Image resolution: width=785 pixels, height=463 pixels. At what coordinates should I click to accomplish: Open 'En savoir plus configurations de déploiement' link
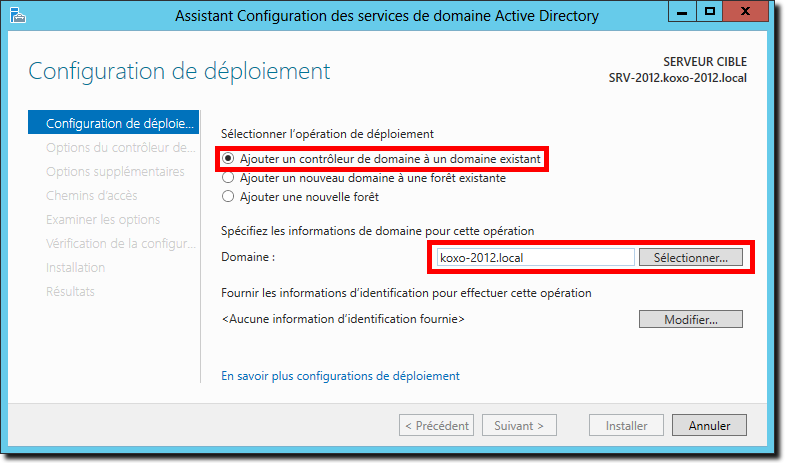pos(340,376)
